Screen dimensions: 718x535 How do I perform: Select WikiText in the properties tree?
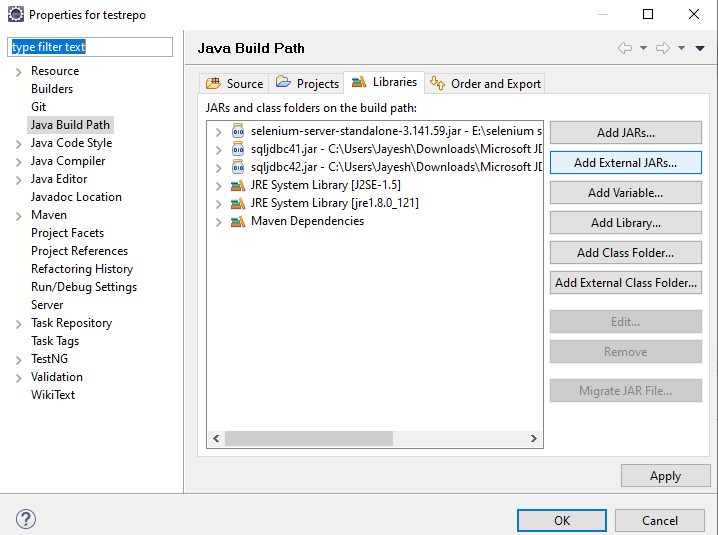tap(53, 395)
